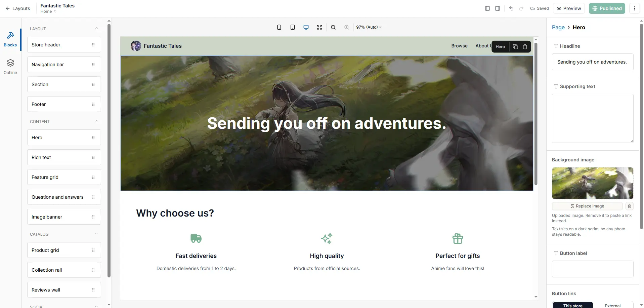Click the Perfect for gifts icon
Image resolution: width=644 pixels, height=308 pixels.
[x=458, y=238]
